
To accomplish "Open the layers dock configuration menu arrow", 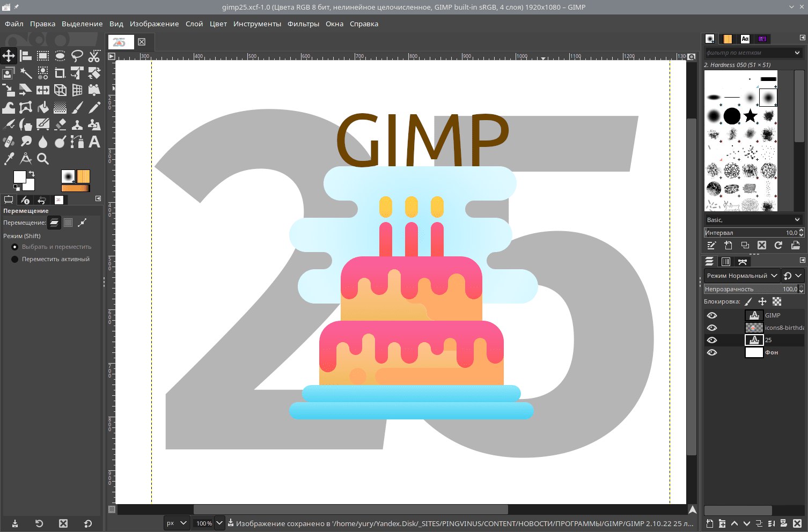I will click(x=803, y=260).
